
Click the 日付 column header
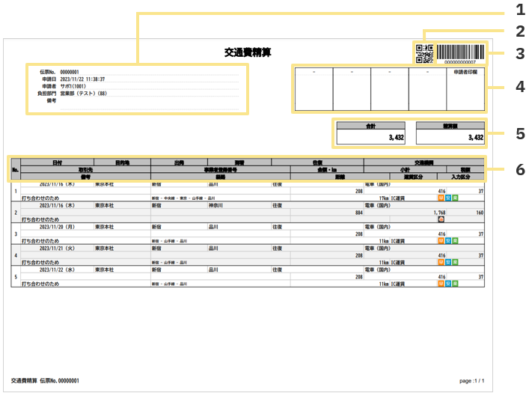57,162
